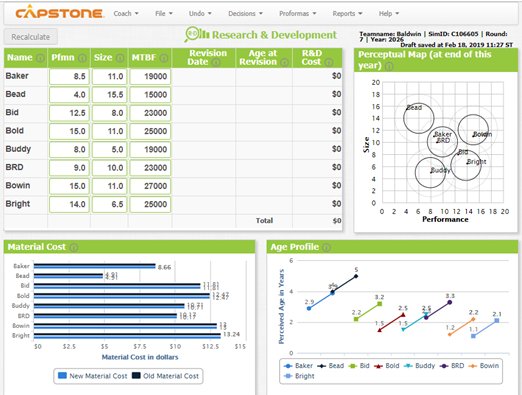Screen dimensions: 522x395
Task: Open the Reports menu
Action: point(347,14)
